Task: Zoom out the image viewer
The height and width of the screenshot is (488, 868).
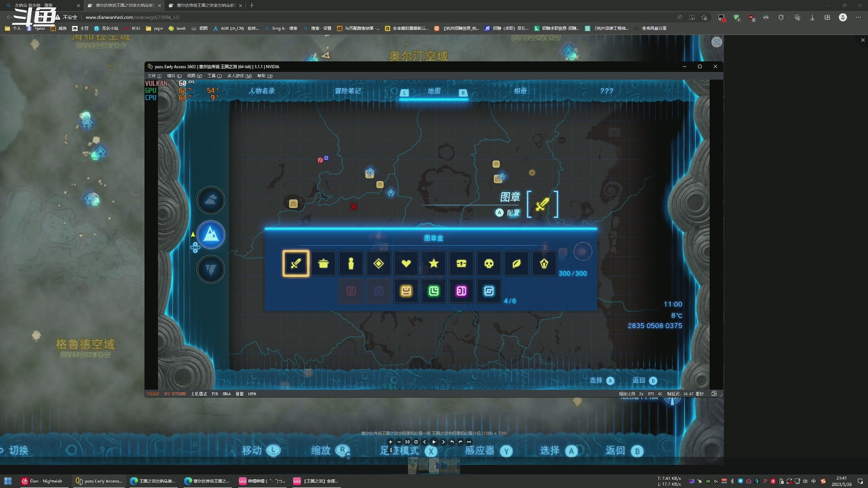Action: pos(399,442)
